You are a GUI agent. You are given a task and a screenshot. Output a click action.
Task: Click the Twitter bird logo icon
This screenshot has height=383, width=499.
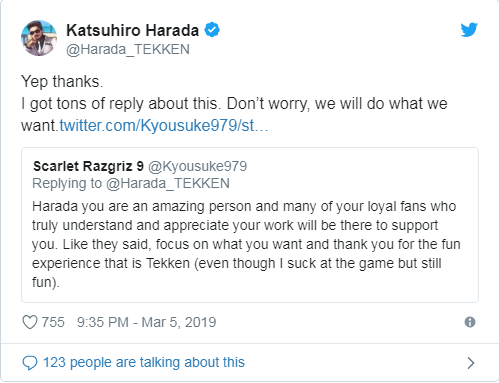[x=469, y=30]
